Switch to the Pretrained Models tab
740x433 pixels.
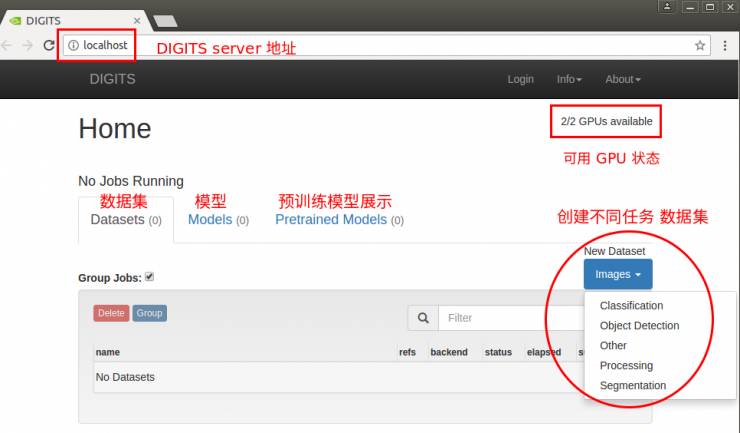(x=339, y=220)
